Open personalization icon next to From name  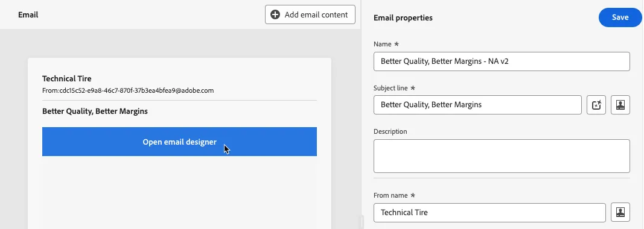[620, 213]
